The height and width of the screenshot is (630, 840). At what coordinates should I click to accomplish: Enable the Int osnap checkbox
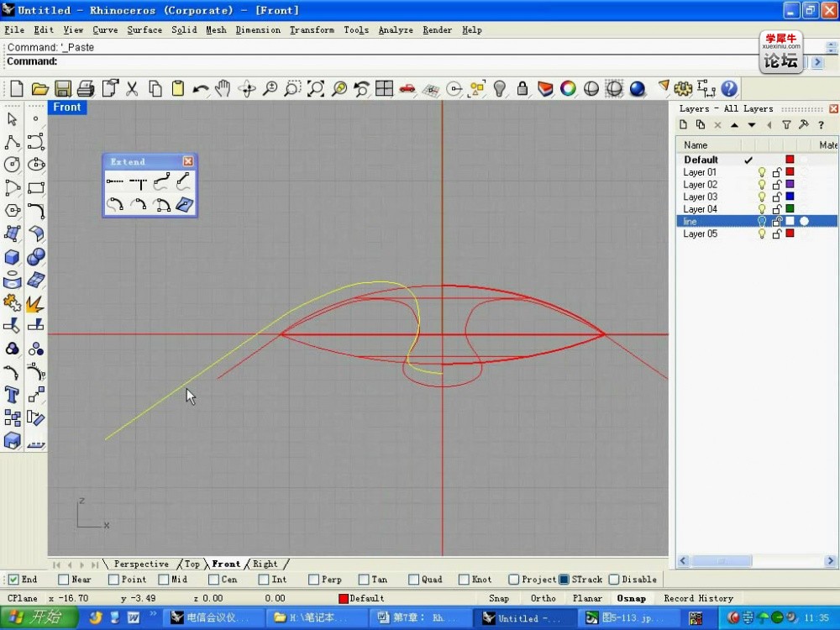point(263,580)
